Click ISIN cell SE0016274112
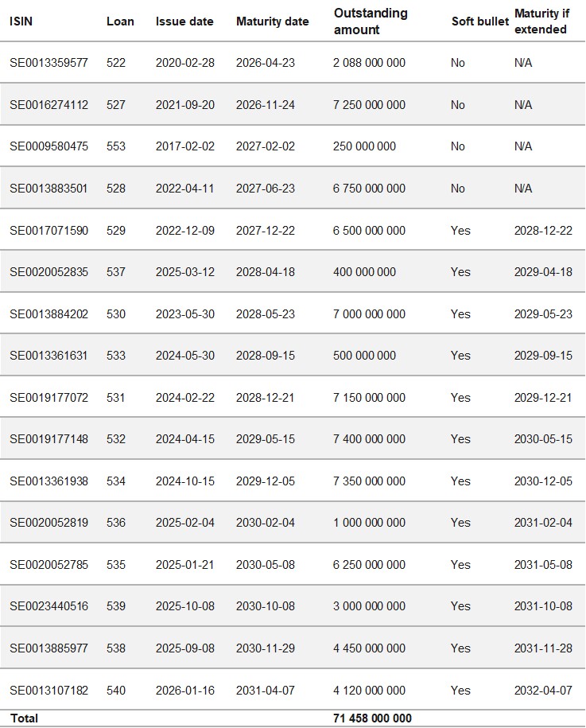The width and height of the screenshot is (586, 728). click(49, 105)
